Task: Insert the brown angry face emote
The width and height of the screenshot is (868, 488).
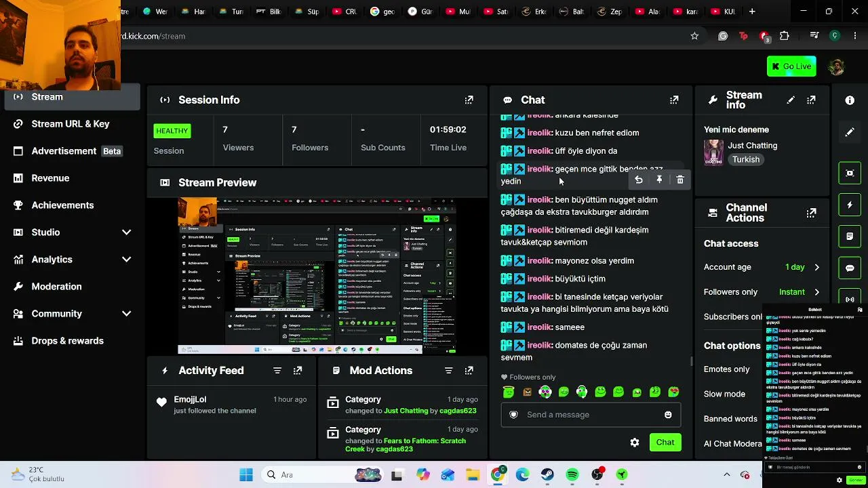Action: pyautogui.click(x=527, y=392)
